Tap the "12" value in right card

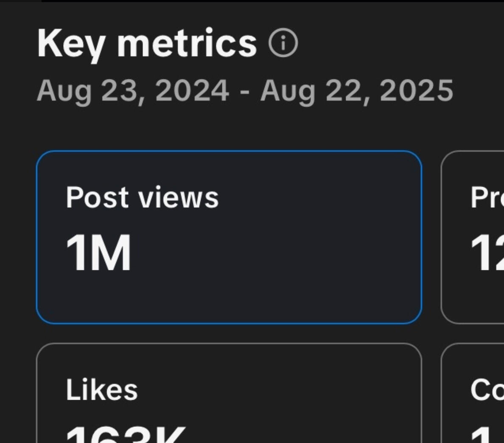(x=487, y=253)
